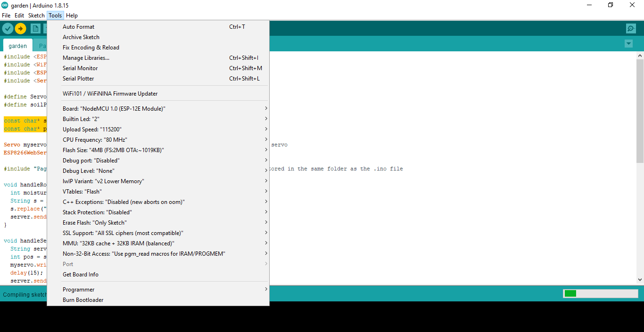
Task: Switch to the garden tab
Action: click(17, 45)
